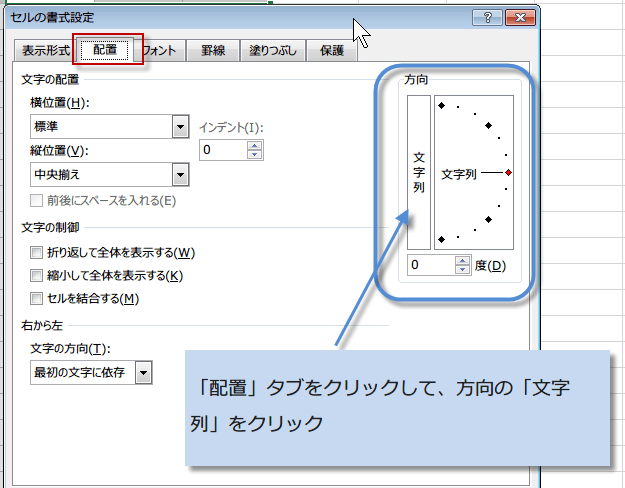Click the lower -45 degree diamond marker
Viewport: 625px width, 488px height.
coord(488,219)
